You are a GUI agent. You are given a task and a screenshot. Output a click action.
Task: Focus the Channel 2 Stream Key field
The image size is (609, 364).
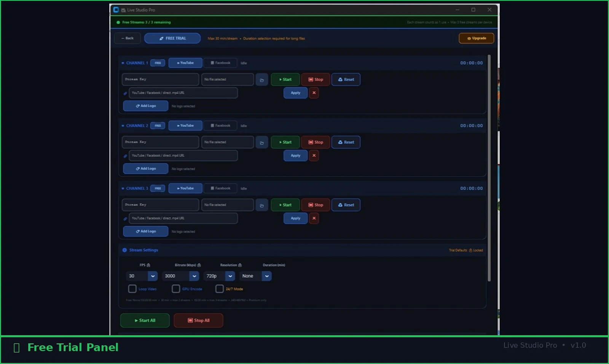tap(160, 142)
